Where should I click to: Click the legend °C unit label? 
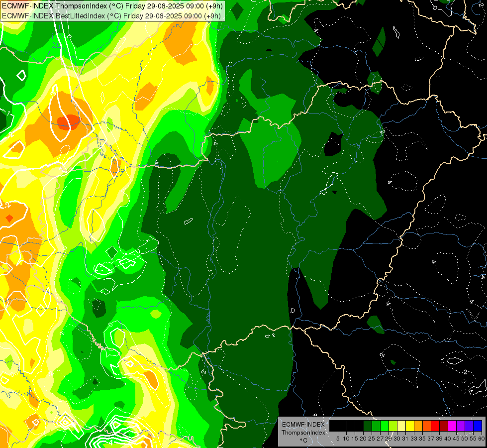[x=304, y=441]
